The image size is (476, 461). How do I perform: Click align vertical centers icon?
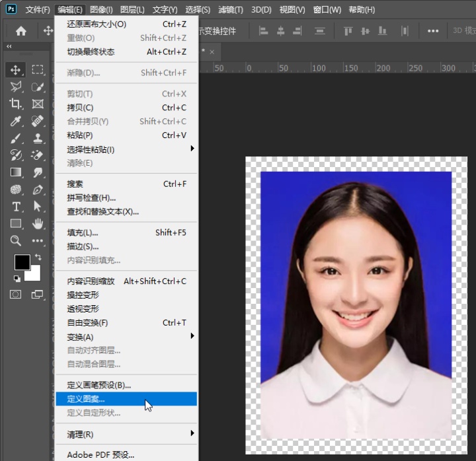point(365,30)
